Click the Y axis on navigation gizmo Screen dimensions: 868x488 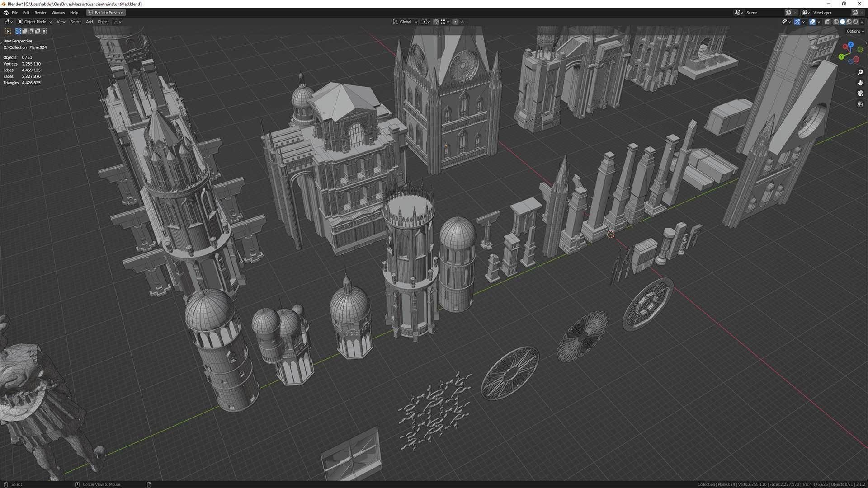click(841, 56)
